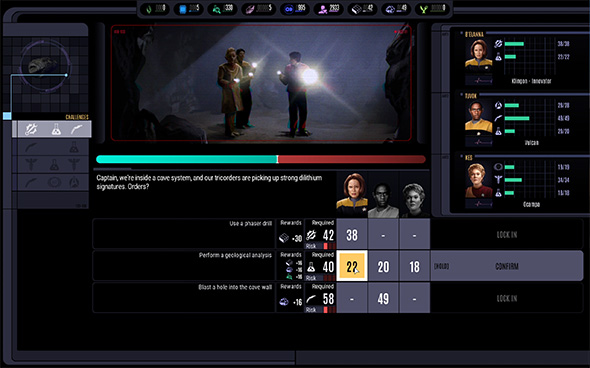Click B'Elanna's engineering skill bar 38/38
The height and width of the screenshot is (368, 590).
pos(514,44)
